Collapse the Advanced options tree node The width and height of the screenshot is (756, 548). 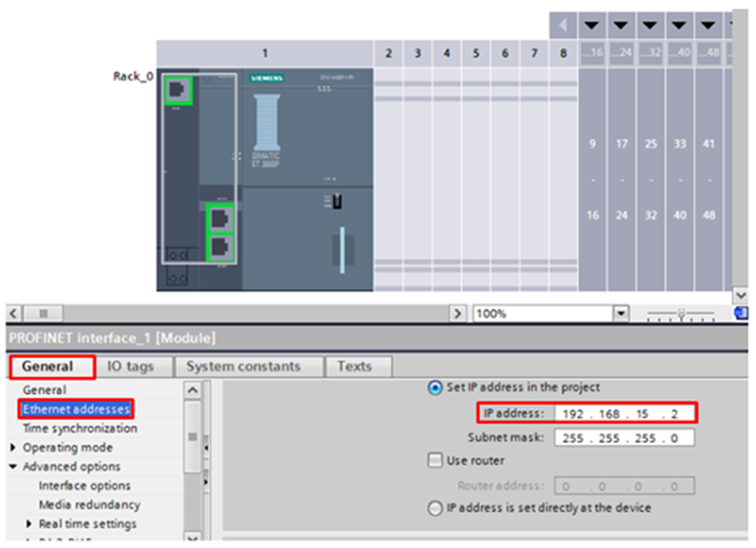tap(14, 467)
